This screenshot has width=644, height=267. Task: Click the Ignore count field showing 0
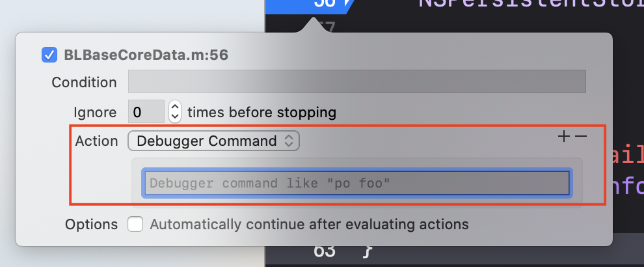point(146,111)
